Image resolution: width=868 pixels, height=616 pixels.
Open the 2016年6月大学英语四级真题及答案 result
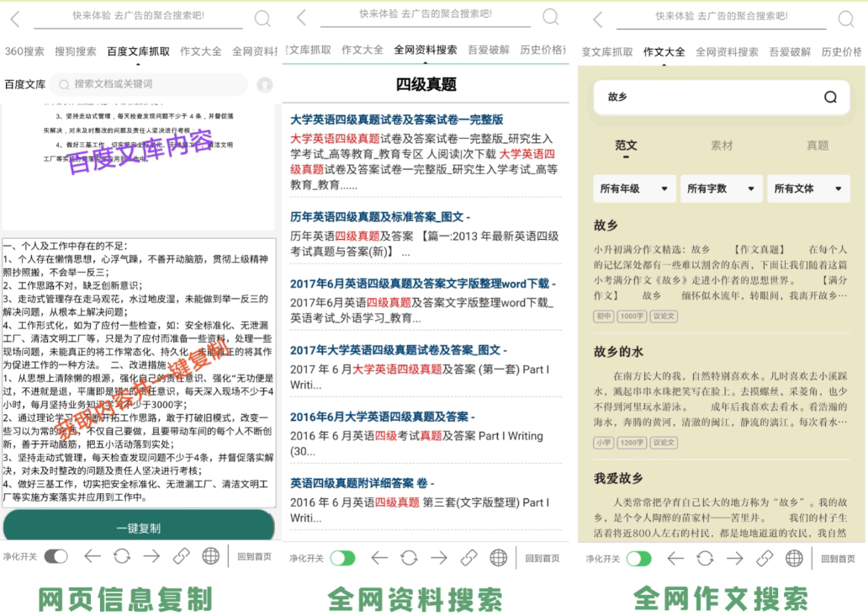pyautogui.click(x=379, y=417)
